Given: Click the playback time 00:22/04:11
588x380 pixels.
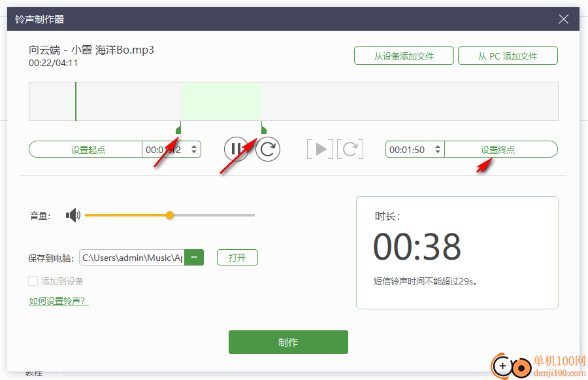Looking at the screenshot, I should (54, 63).
